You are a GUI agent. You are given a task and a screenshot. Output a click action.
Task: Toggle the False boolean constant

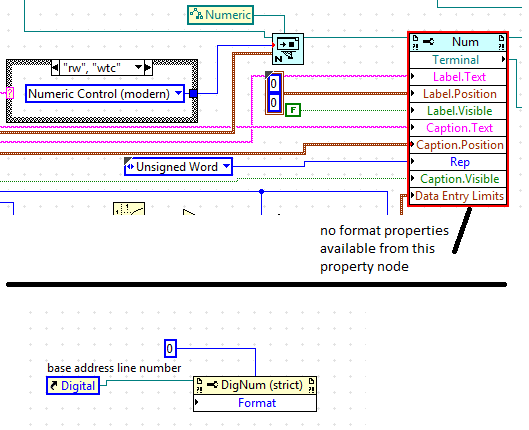tap(293, 110)
